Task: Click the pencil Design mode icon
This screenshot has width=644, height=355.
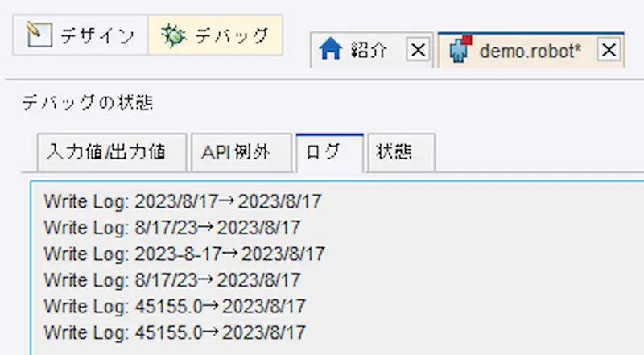Action: (39, 35)
